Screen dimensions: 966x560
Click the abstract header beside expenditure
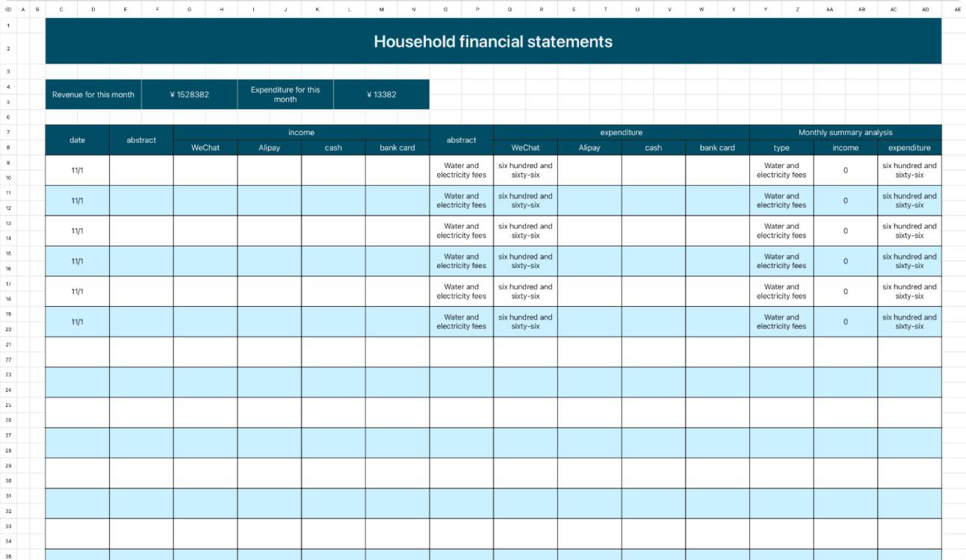pyautogui.click(x=461, y=140)
